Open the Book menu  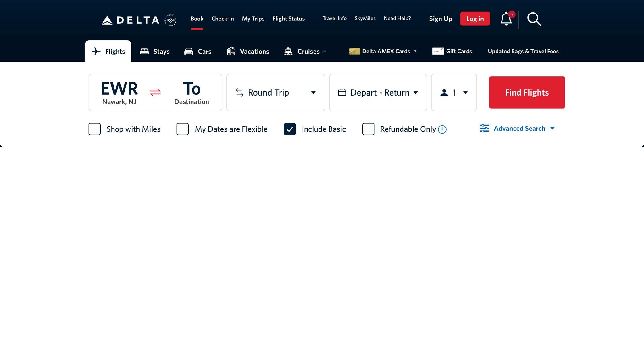click(197, 19)
